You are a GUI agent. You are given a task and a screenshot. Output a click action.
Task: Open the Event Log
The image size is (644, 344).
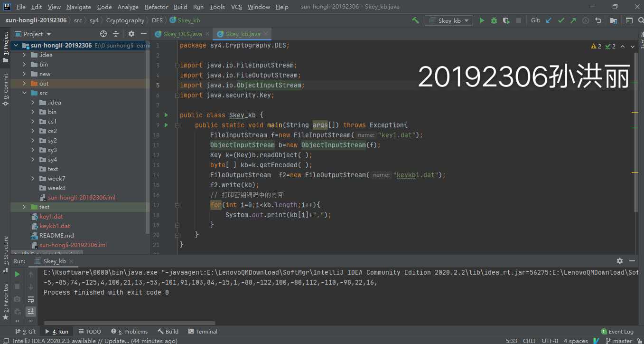point(617,332)
